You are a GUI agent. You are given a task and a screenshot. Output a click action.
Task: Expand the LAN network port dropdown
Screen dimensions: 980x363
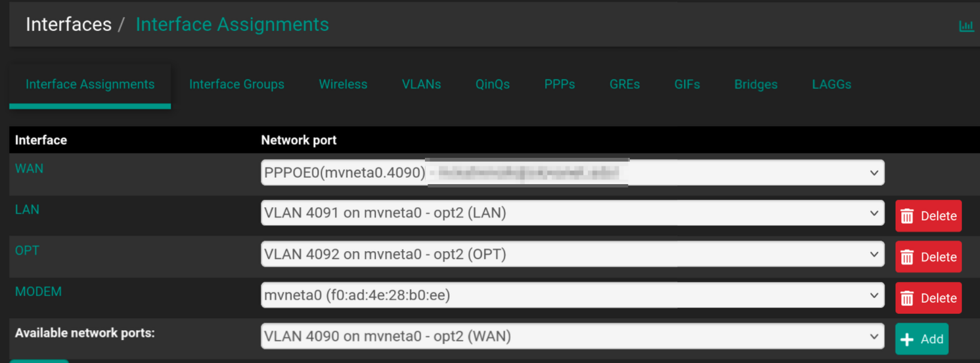(572, 213)
